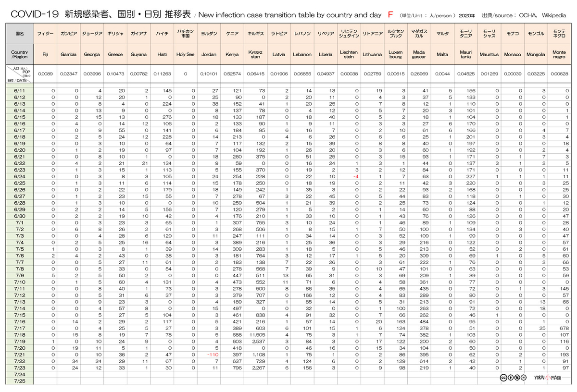Select the Luxembourg column header
The image size is (577, 392).
[395, 55]
